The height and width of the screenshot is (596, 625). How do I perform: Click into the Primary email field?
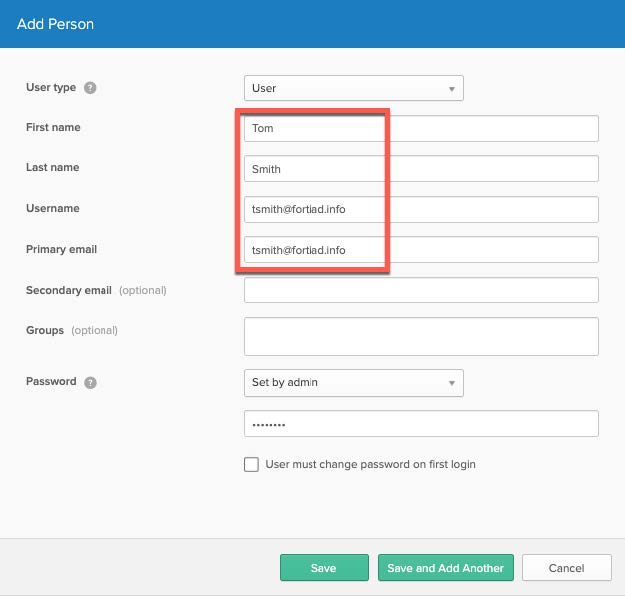[x=420, y=249]
